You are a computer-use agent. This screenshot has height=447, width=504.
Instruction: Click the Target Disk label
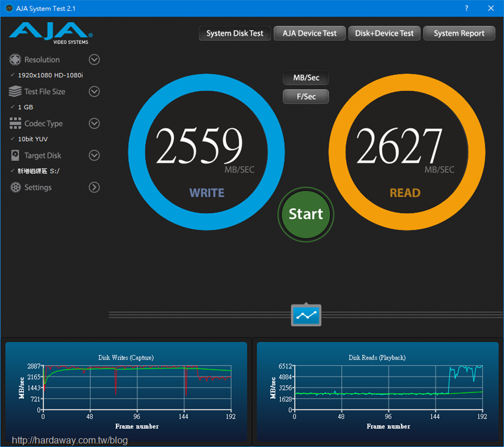(x=43, y=155)
